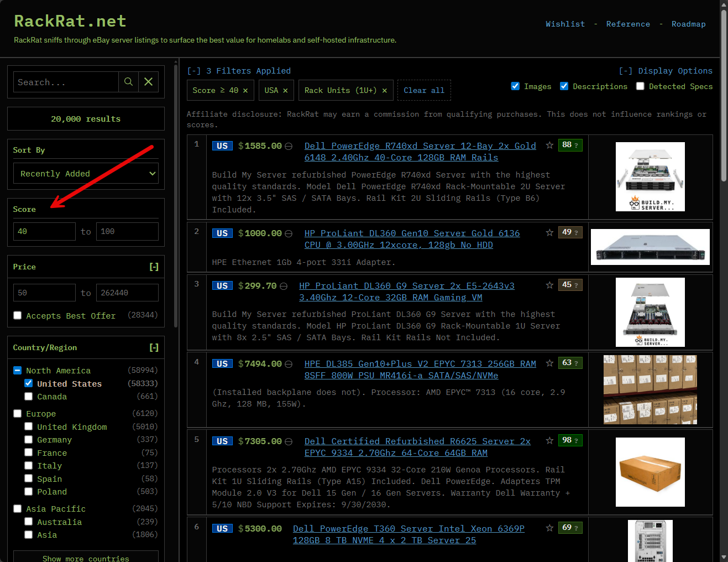Star the HP ProLiant DL360 Gen10 listing
728x562 pixels.
coord(549,233)
